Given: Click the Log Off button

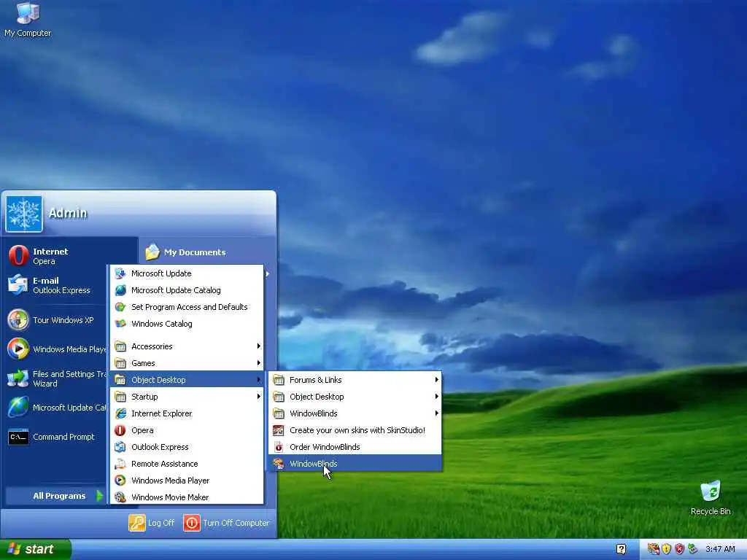Looking at the screenshot, I should point(152,522).
